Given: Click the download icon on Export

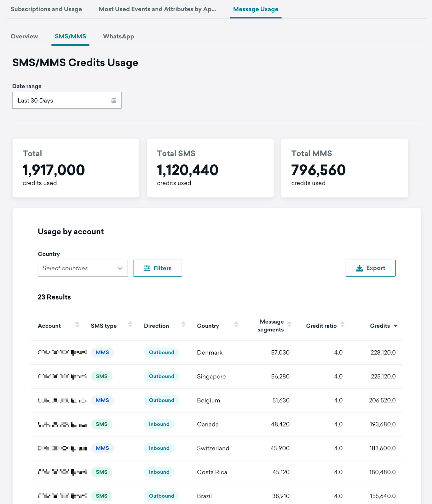Looking at the screenshot, I should pyautogui.click(x=359, y=268).
